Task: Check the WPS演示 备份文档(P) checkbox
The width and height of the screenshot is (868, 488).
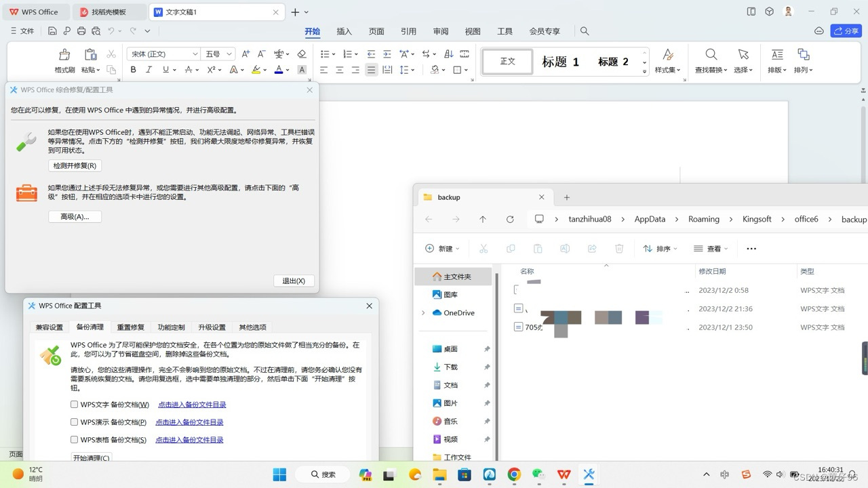Action: 75,422
